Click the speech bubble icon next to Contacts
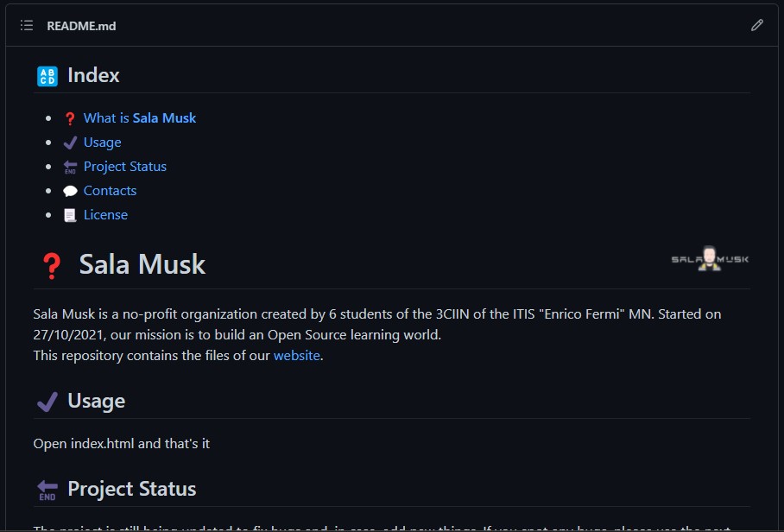784x532 pixels. pos(71,191)
